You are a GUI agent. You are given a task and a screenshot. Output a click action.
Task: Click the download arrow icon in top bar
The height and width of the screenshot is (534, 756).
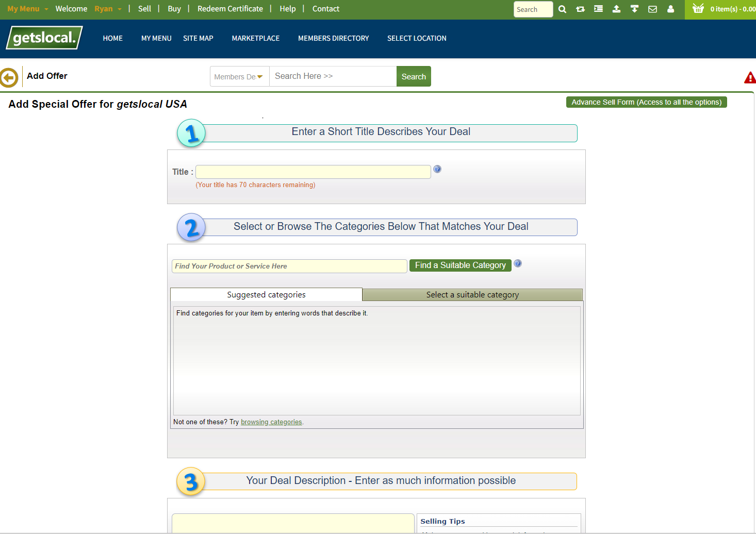(634, 9)
